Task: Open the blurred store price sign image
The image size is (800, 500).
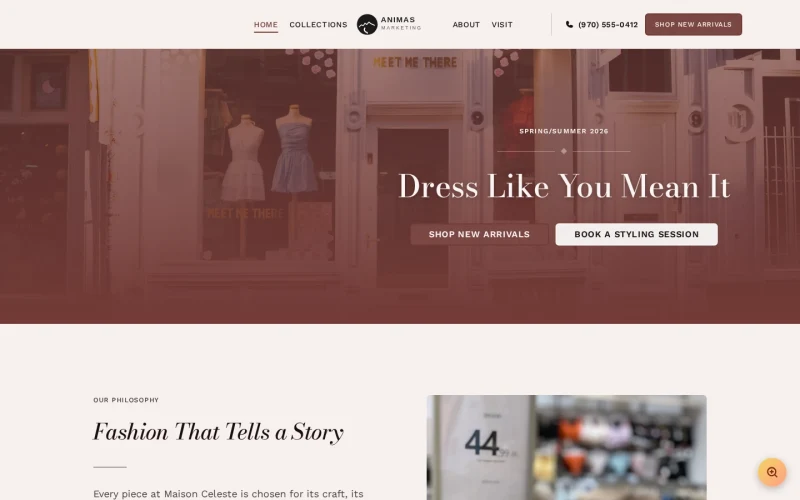Action: tap(566, 447)
